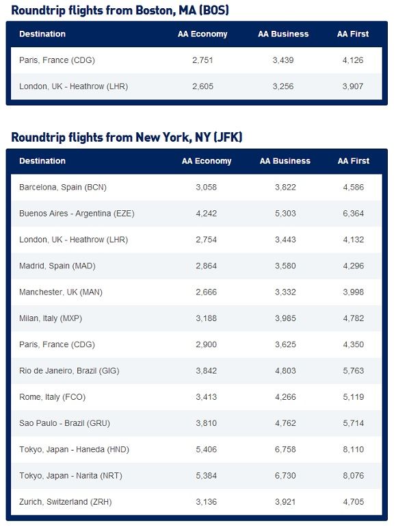Image resolution: width=396 pixels, height=532 pixels.
Task: Select Tokyo, Japan - Narita (NRT) row
Action: [196, 475]
